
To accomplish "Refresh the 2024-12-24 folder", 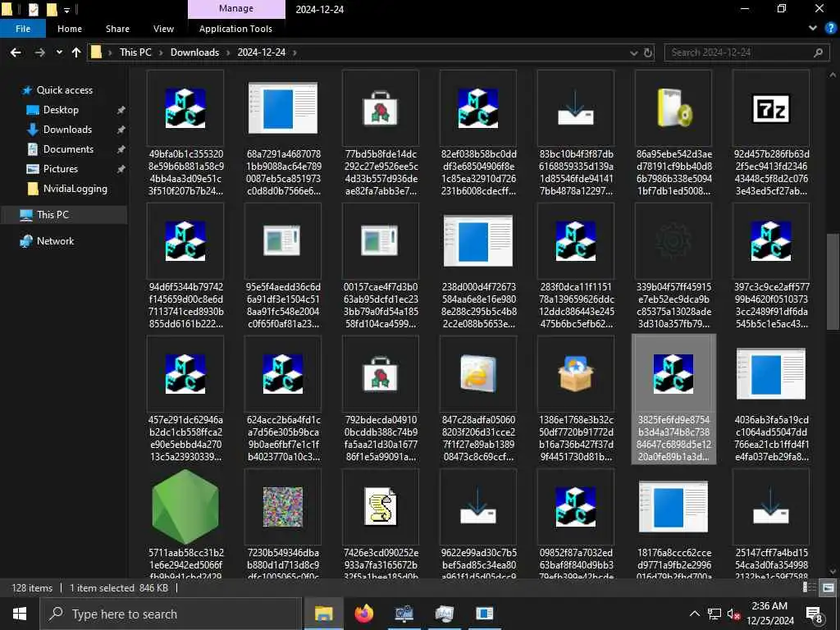I will point(648,52).
